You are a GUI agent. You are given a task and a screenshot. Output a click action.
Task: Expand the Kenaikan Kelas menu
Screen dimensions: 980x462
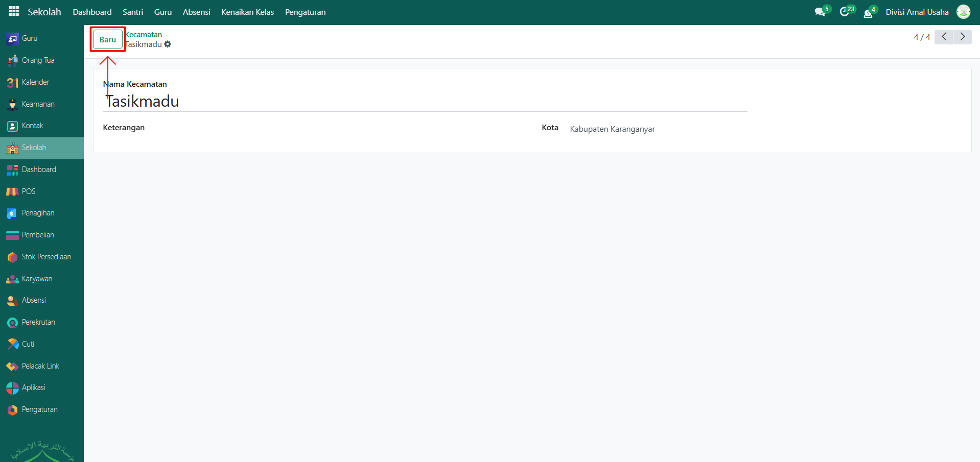(x=247, y=12)
